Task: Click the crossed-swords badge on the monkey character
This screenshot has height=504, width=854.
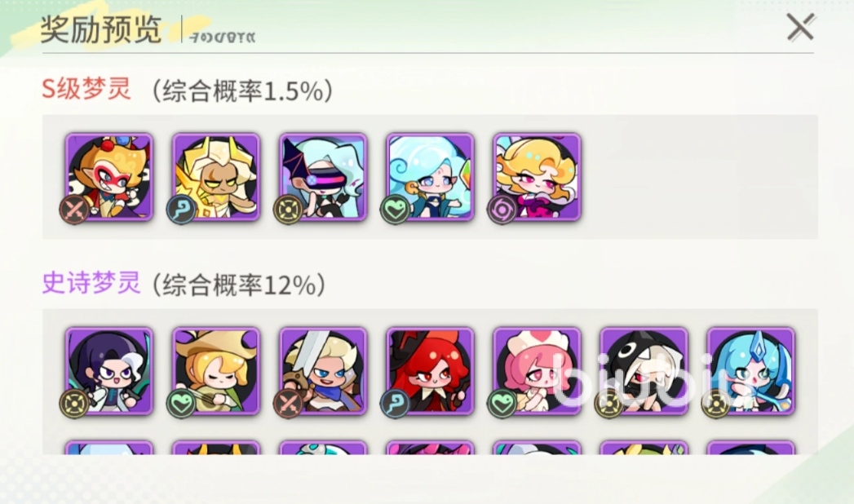Action: [x=74, y=210]
